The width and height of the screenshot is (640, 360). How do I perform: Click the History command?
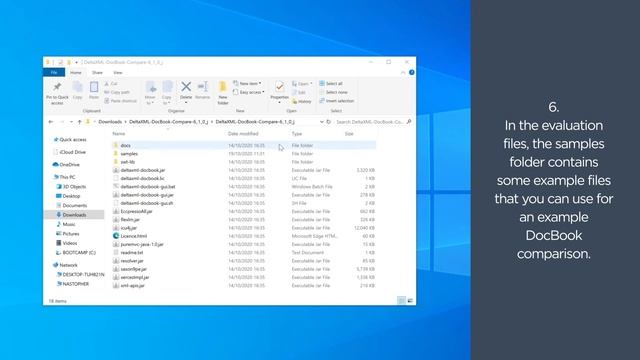(302, 101)
